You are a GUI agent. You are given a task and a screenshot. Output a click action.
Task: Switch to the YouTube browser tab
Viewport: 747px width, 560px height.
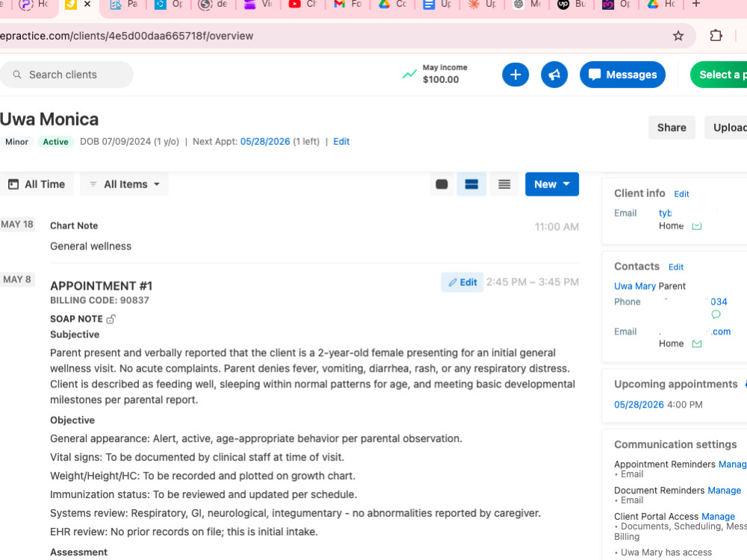(x=302, y=4)
